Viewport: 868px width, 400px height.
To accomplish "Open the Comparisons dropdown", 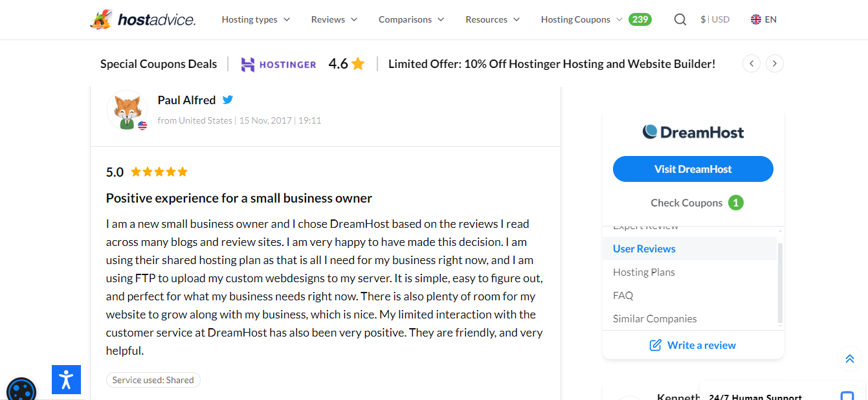I will [x=411, y=19].
